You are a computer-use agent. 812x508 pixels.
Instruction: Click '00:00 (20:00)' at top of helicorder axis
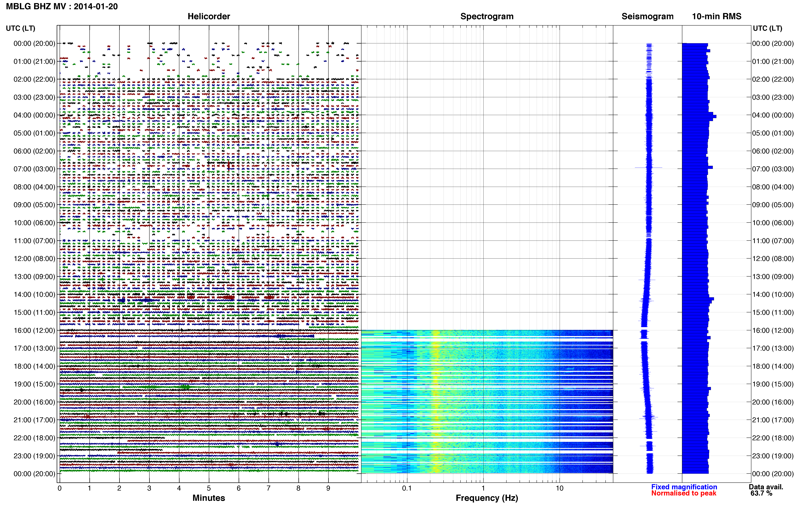pos(34,43)
